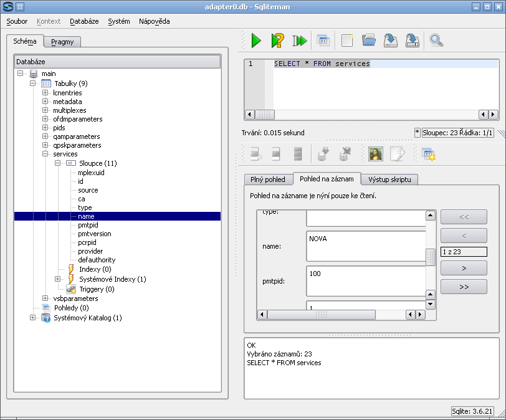Expand Systémový Katalog (1) node
This screenshot has height=420, width=506.
(x=32, y=317)
